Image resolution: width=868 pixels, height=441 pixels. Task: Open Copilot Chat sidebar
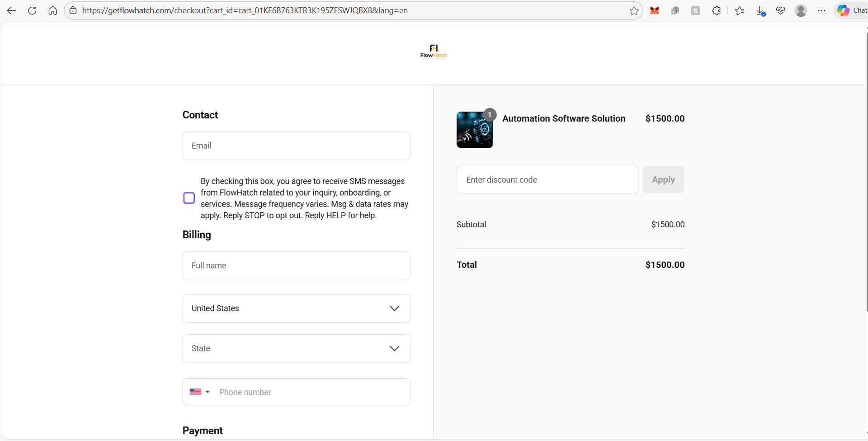click(851, 10)
